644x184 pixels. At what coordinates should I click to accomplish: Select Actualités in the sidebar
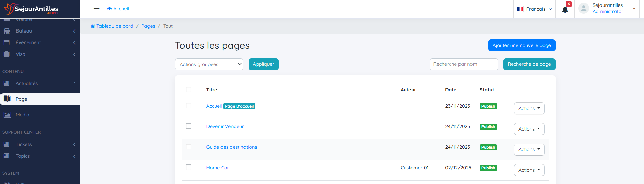27,83
